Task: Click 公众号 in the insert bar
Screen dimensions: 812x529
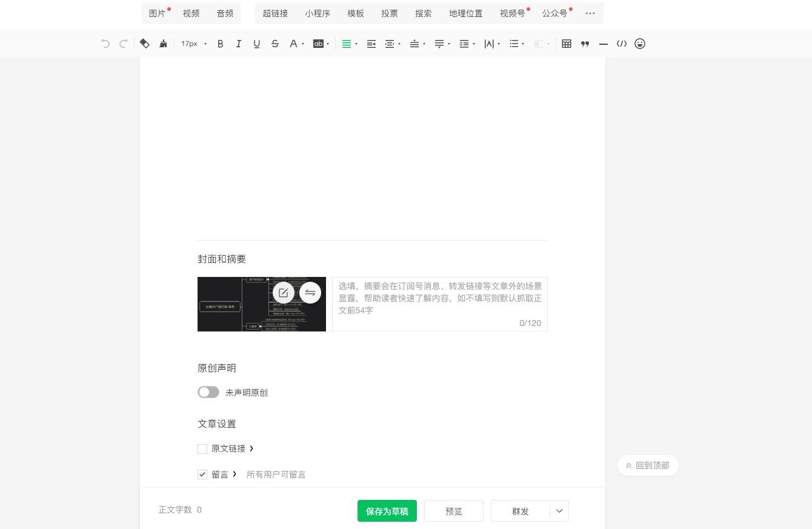Action: click(555, 13)
